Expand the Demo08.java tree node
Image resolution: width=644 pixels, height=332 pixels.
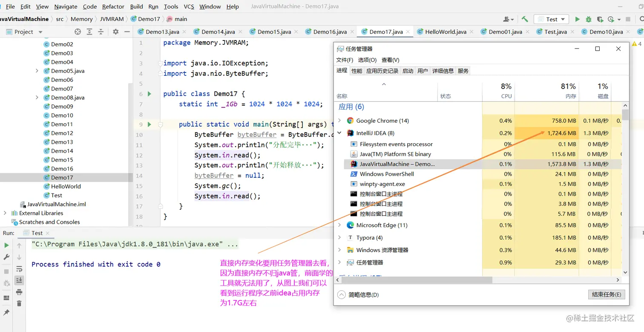pyautogui.click(x=37, y=98)
